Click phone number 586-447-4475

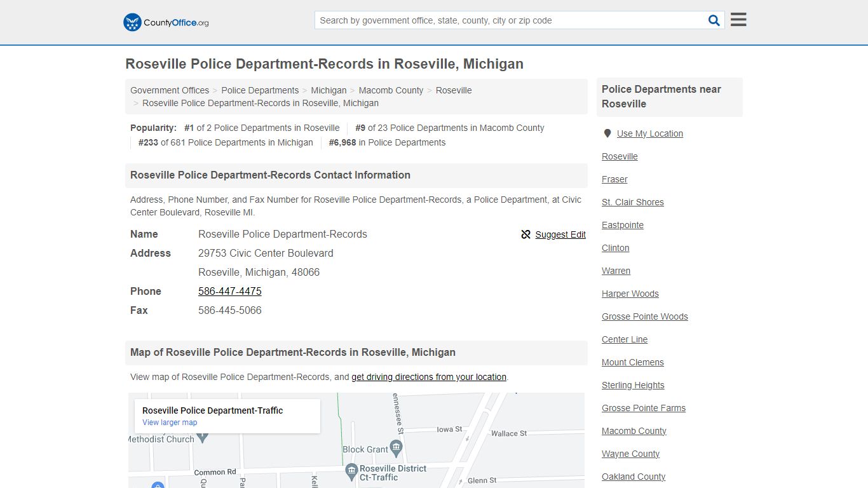pyautogui.click(x=230, y=291)
